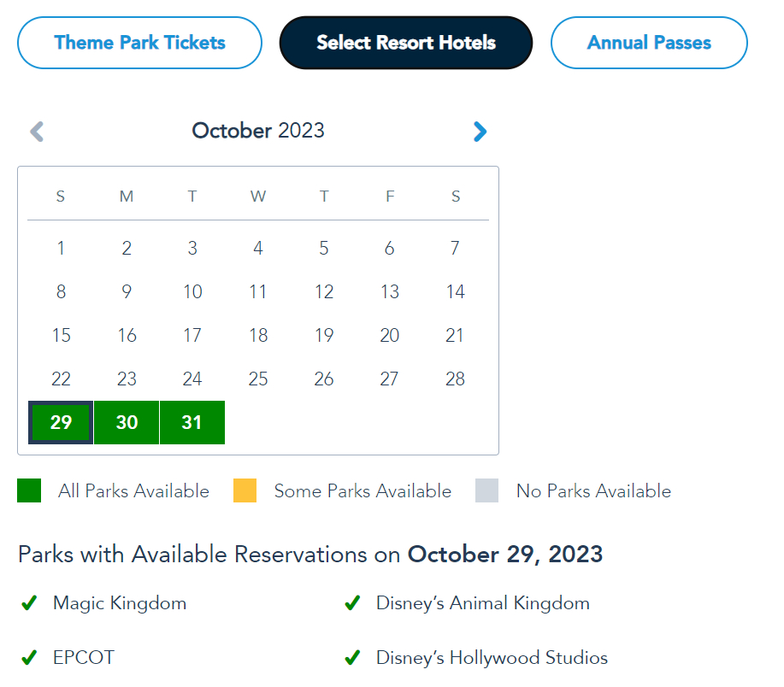The height and width of the screenshot is (687, 784).
Task: Click the Magic Kingdom park name
Action: 120,603
